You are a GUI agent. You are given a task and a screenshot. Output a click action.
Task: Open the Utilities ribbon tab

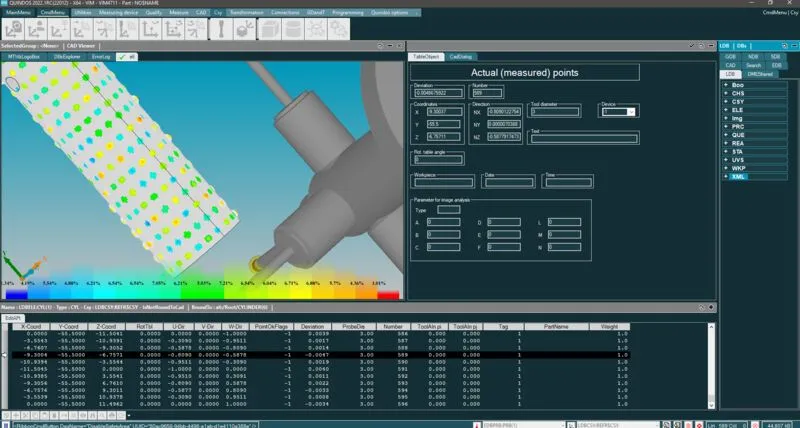(x=83, y=12)
